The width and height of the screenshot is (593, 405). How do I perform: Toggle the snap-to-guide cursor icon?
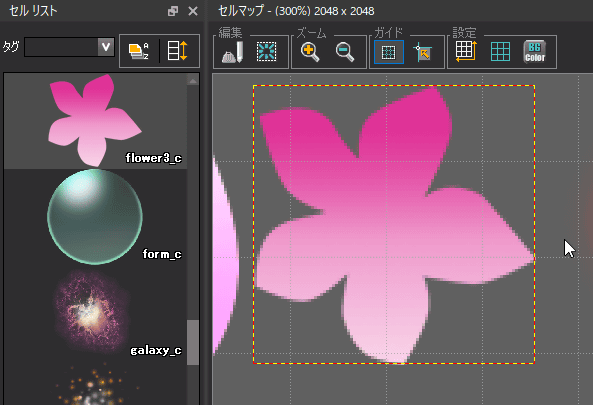click(423, 52)
